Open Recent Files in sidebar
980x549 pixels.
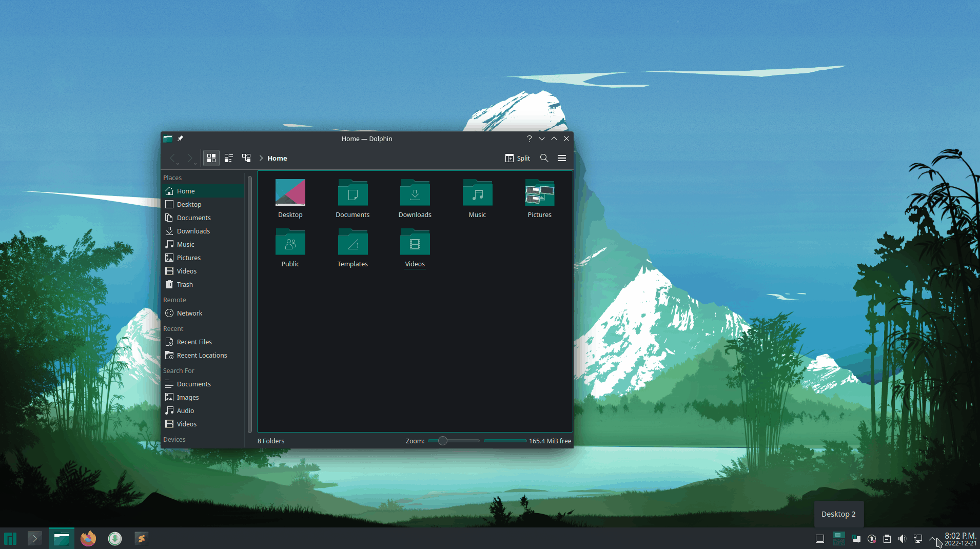(x=203, y=342)
